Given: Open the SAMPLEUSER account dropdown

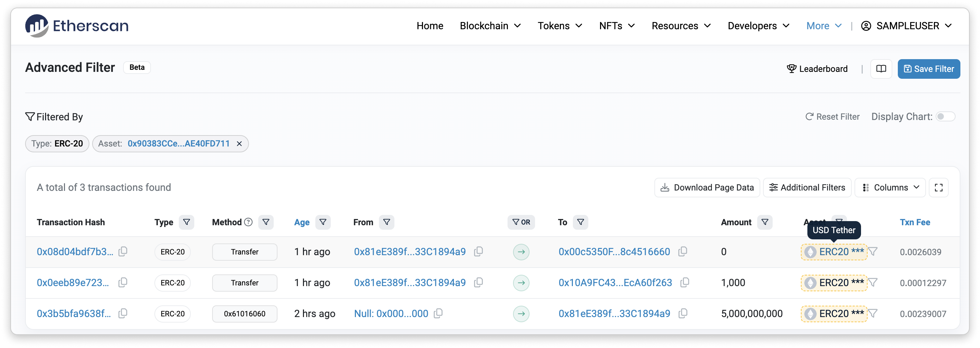Looking at the screenshot, I should [x=906, y=26].
